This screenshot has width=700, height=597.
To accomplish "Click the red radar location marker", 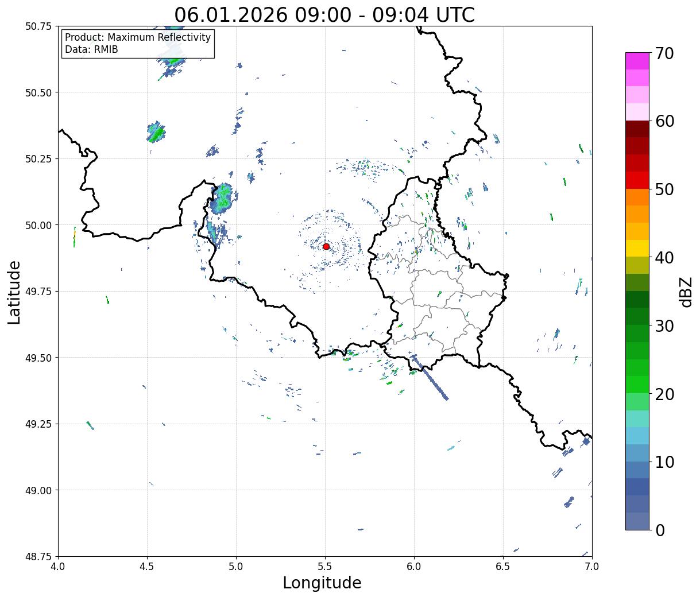I will coord(326,246).
